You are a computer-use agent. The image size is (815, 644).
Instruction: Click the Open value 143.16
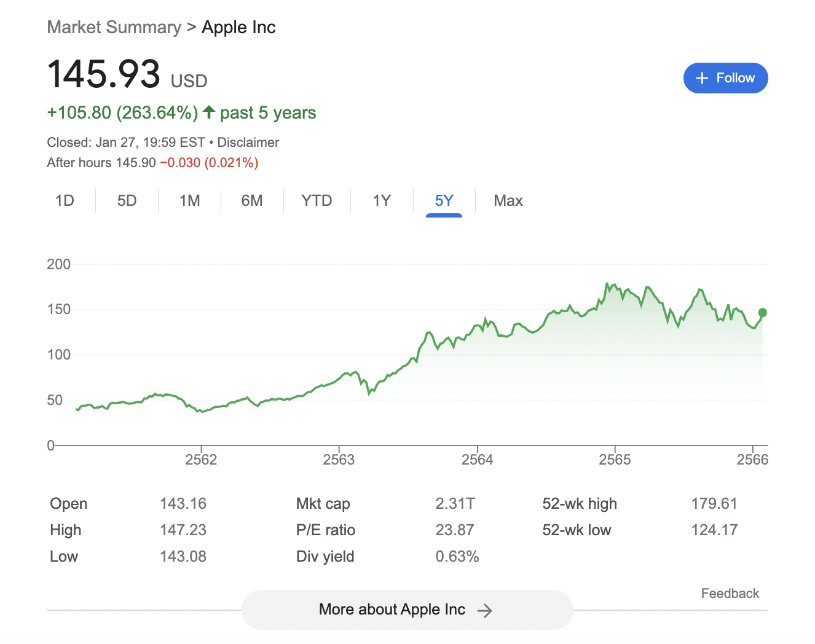pyautogui.click(x=183, y=504)
